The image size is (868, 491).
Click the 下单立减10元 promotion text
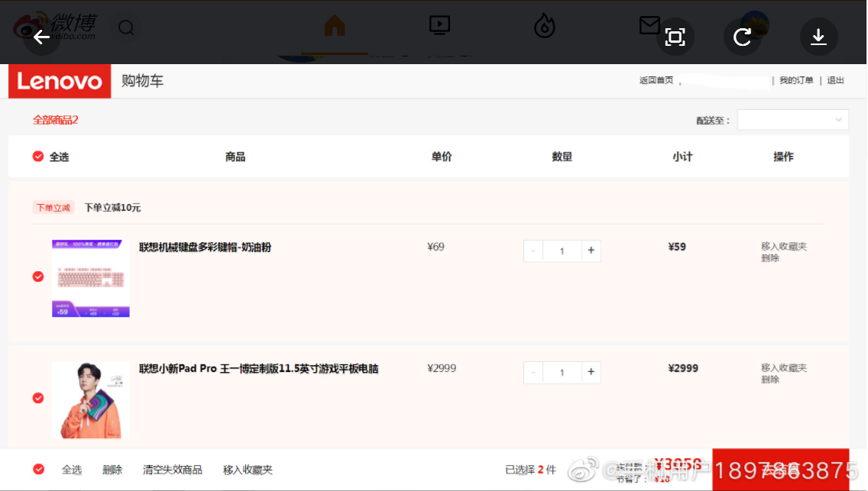(112, 208)
